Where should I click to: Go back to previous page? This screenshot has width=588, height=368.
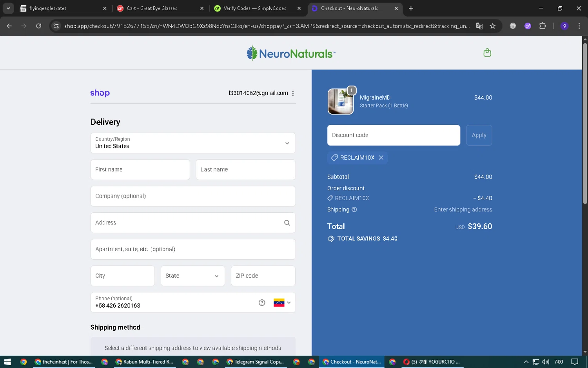pos(9,26)
